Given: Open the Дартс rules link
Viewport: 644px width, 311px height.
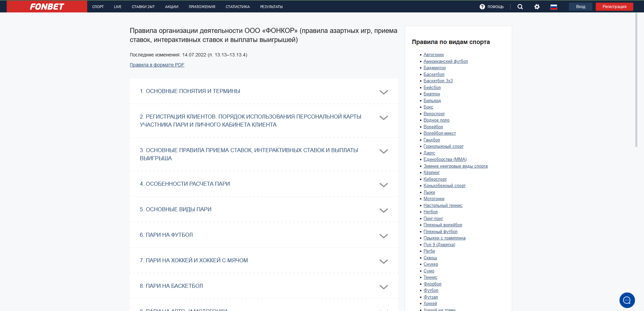Looking at the screenshot, I should click(429, 153).
